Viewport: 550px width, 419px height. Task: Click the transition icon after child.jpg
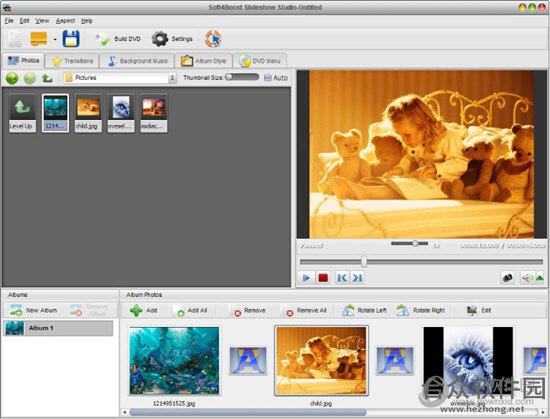coord(395,360)
